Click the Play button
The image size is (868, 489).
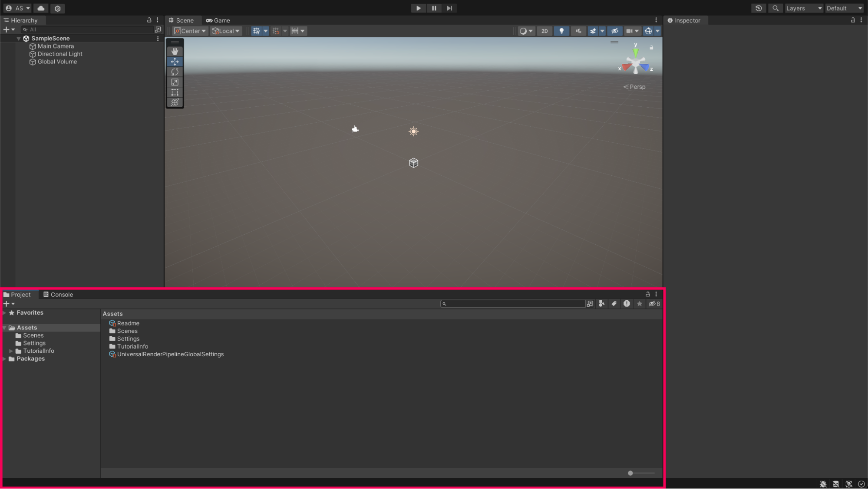[418, 8]
